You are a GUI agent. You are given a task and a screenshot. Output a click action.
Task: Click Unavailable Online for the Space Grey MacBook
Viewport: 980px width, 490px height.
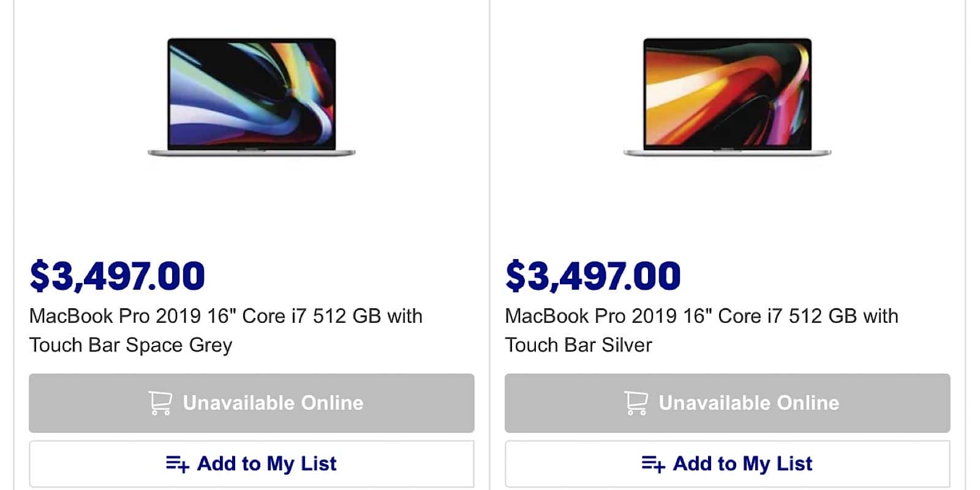pos(251,403)
